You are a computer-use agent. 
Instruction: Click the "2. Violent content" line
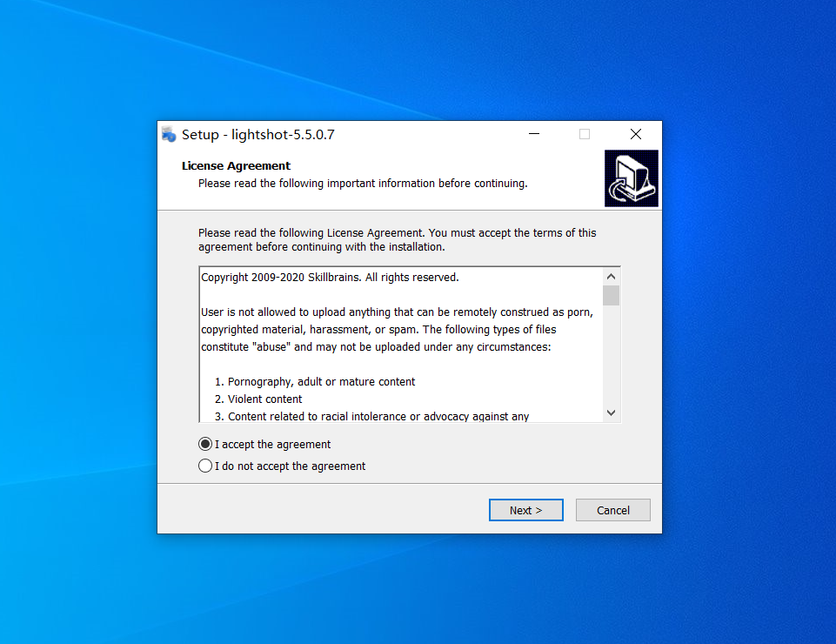pyautogui.click(x=258, y=399)
